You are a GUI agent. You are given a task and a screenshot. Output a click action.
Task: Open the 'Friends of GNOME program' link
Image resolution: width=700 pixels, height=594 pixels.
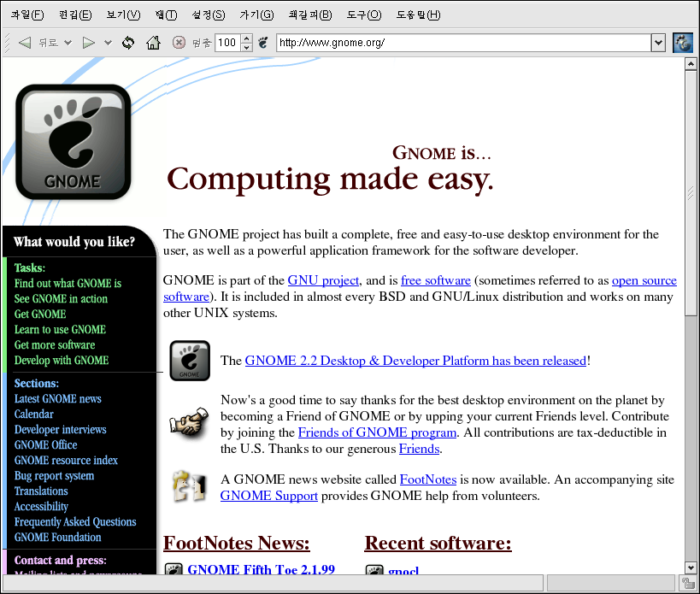pos(377,432)
